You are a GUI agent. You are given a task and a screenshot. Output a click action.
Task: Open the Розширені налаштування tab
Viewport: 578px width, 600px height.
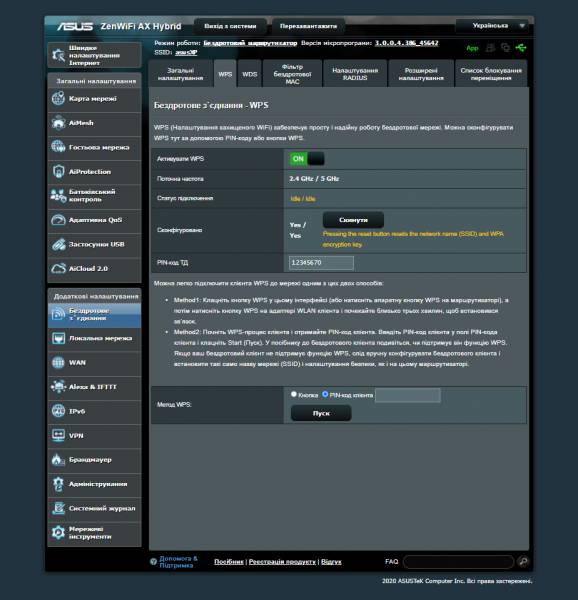[x=421, y=73]
